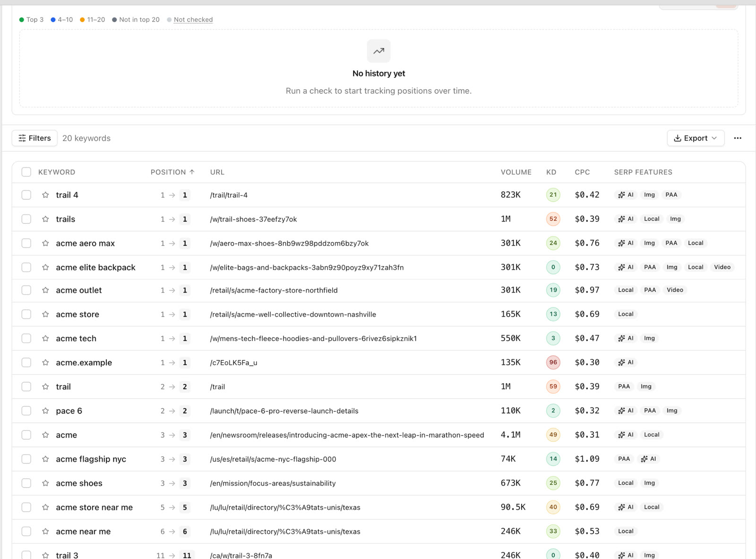Tick the checkbox for 'trails'
This screenshot has width=756, height=559.
coord(26,219)
